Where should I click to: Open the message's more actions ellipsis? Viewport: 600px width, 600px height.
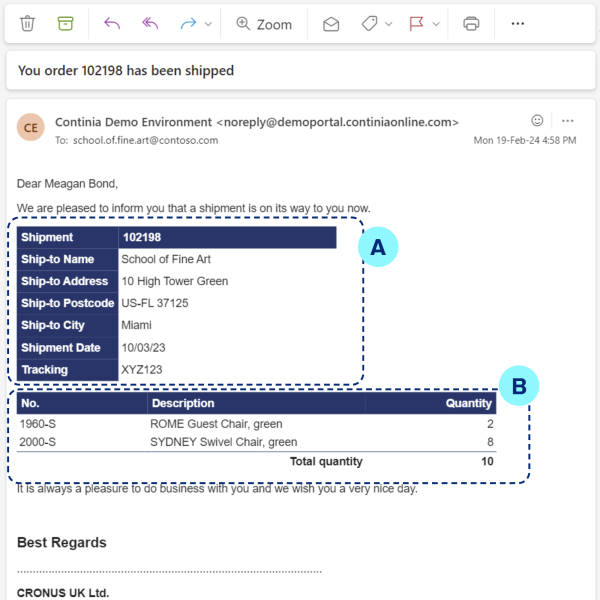coord(567,121)
